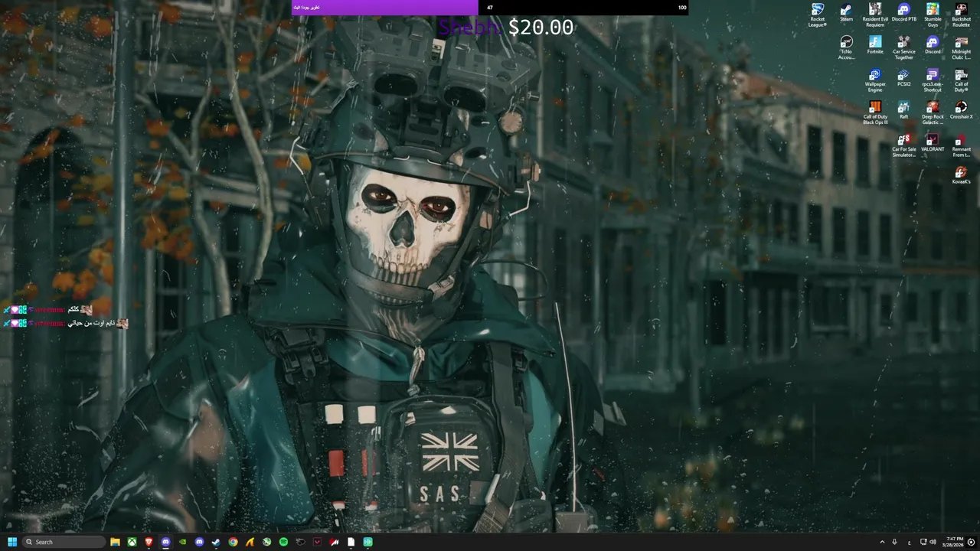Image resolution: width=980 pixels, height=551 pixels.
Task: Click the goal bar value 47
Action: pos(490,8)
